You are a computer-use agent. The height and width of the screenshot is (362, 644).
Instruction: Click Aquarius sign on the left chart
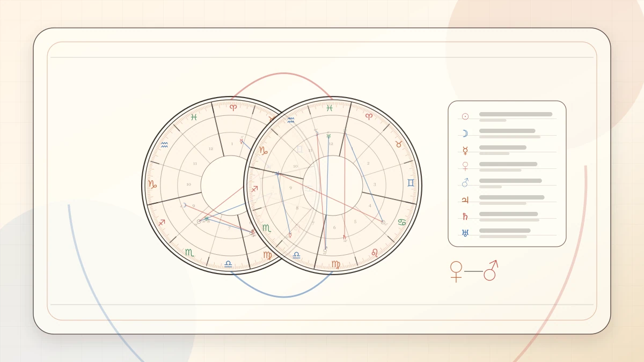coord(164,144)
